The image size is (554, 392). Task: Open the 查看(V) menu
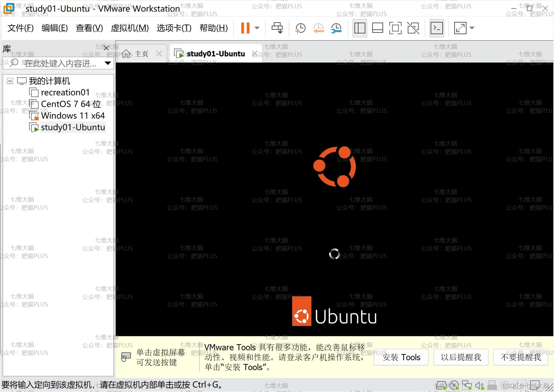coord(89,28)
